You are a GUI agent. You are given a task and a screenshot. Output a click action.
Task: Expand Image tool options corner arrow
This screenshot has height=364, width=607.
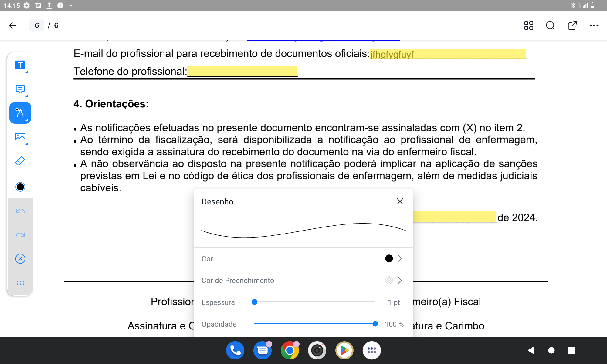tap(27, 143)
